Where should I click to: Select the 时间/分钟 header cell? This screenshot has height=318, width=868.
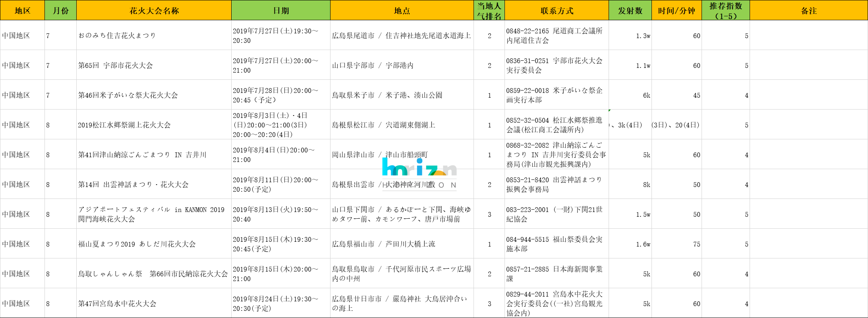pyautogui.click(x=677, y=10)
